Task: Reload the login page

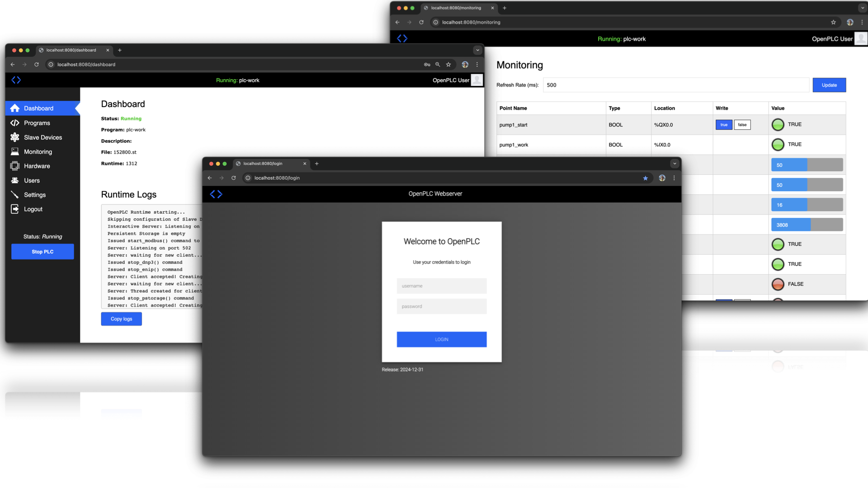Action: (234, 178)
